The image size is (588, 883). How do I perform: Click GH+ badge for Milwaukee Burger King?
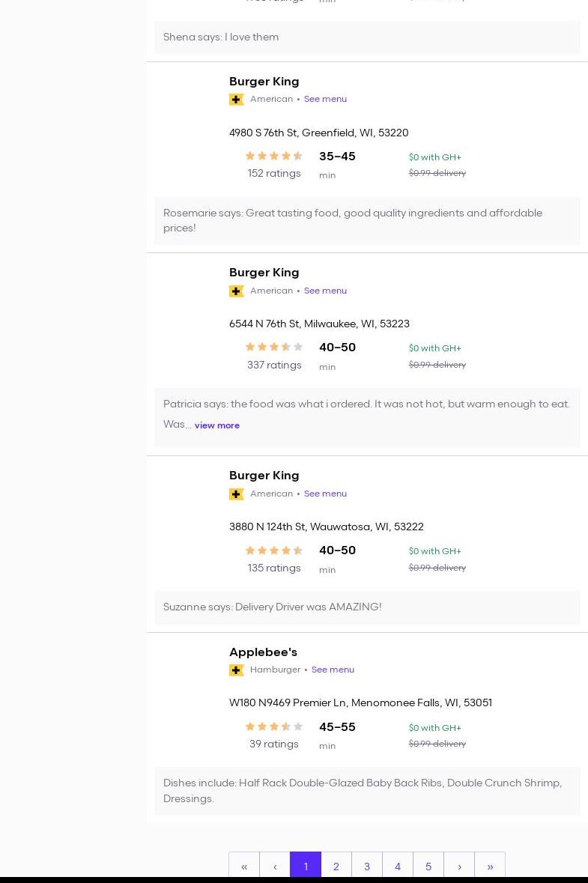[x=236, y=291]
